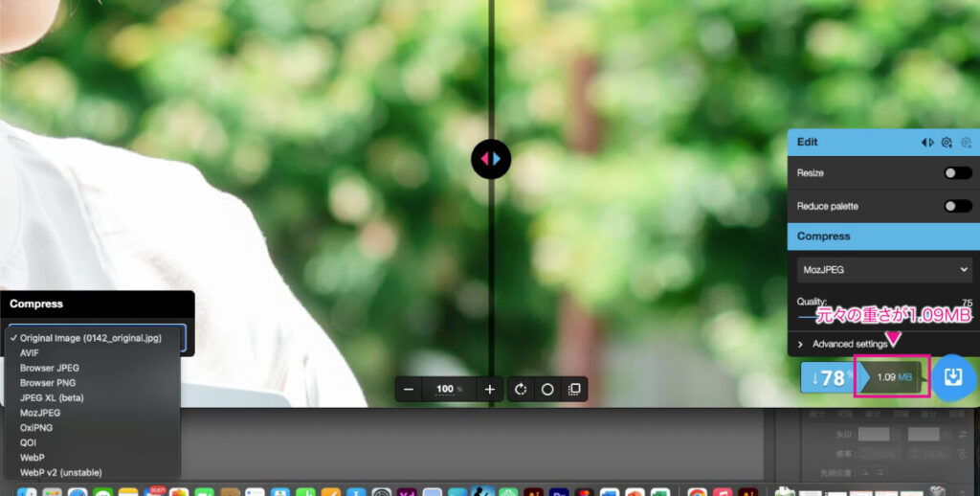Screen dimensions: 980x496
Task: Open Adobe XD from the dock
Action: tap(407, 493)
